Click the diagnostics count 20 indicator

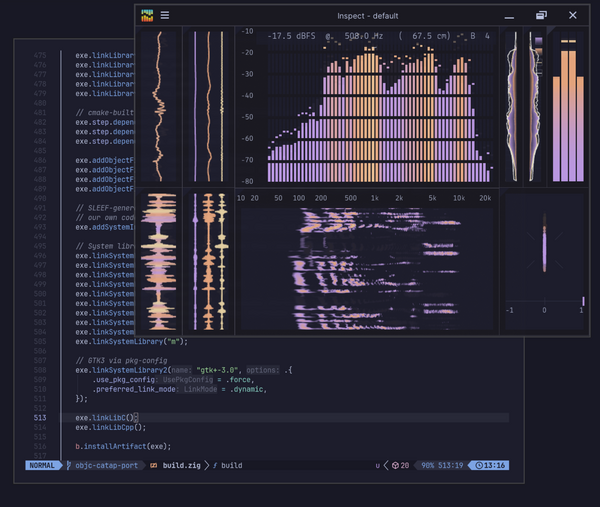[400, 465]
